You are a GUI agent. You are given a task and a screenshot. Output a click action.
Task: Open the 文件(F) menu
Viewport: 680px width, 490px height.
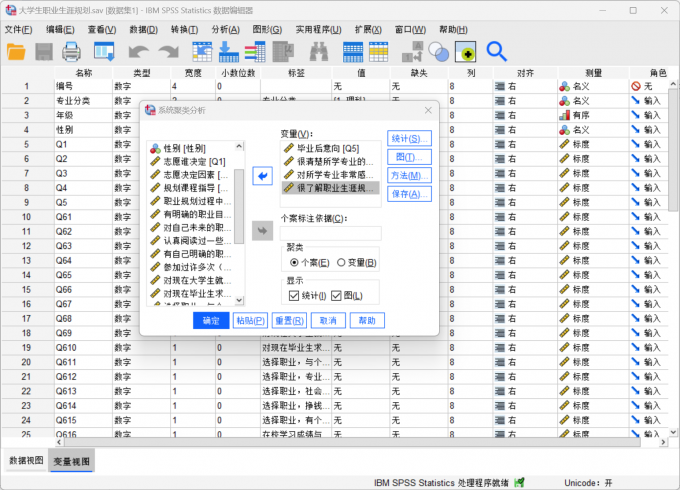coord(18,29)
